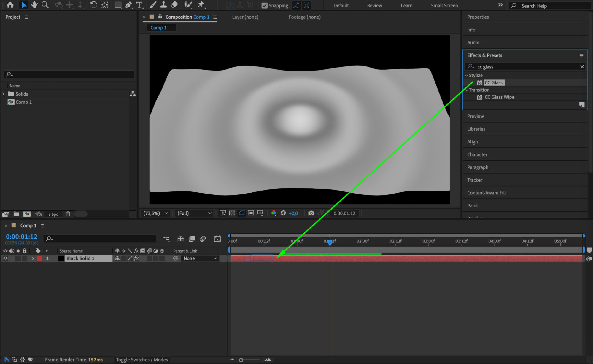Screen dimensions: 593x364
Task: Click the Take Snapshot camera icon
Action: coord(311,213)
